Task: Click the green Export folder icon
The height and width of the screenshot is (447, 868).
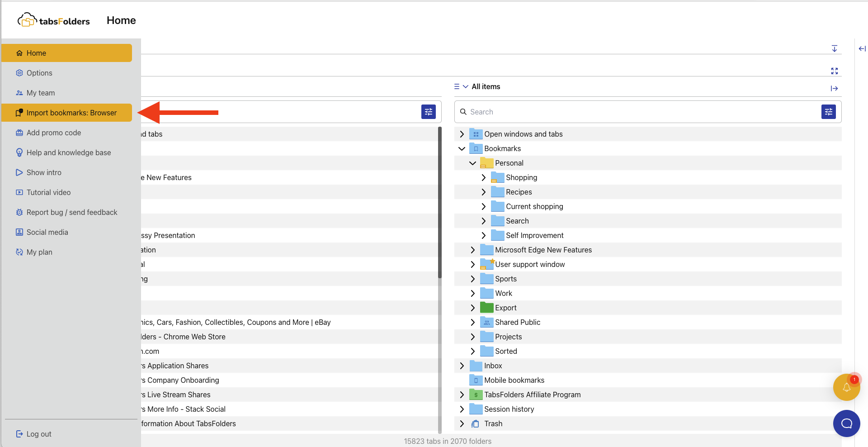Action: (x=486, y=308)
